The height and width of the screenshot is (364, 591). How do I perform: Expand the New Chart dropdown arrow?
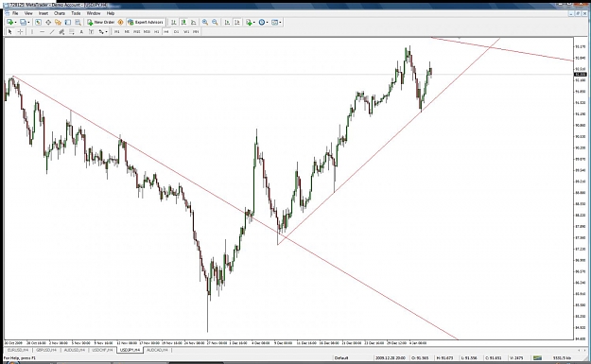(x=15, y=23)
